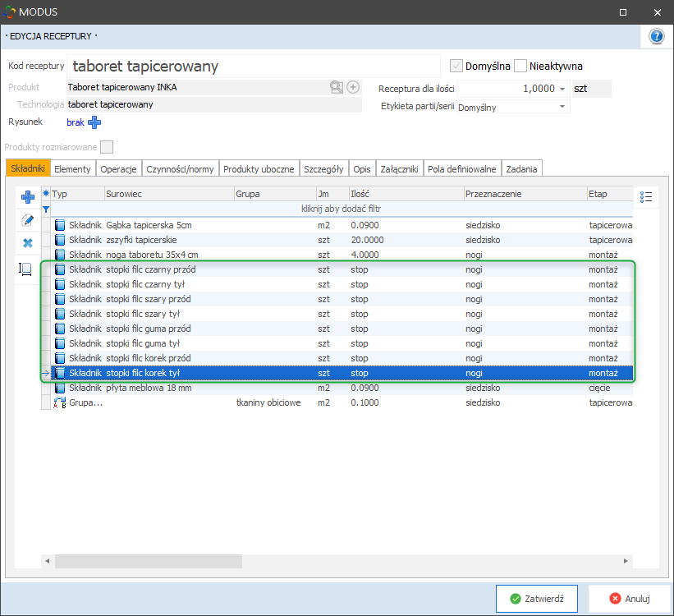This screenshot has width=674, height=616.
Task: Click the add product circle plus icon
Action: [353, 87]
